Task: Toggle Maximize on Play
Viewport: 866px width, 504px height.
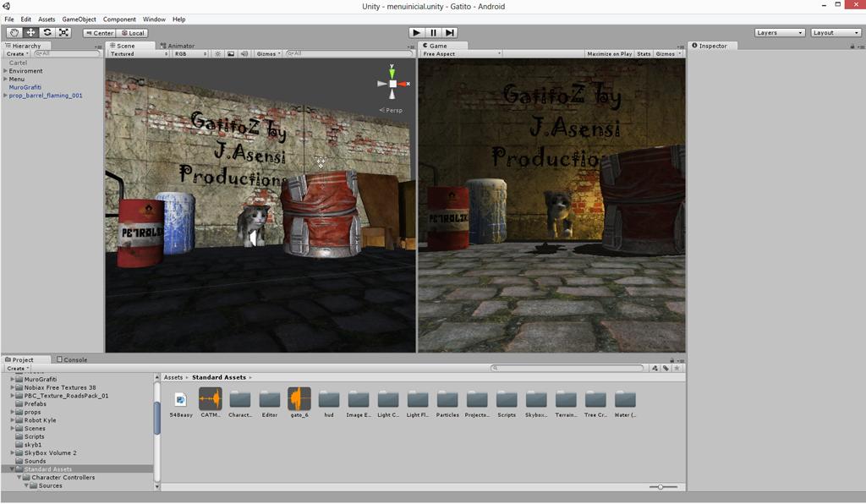Action: click(609, 53)
